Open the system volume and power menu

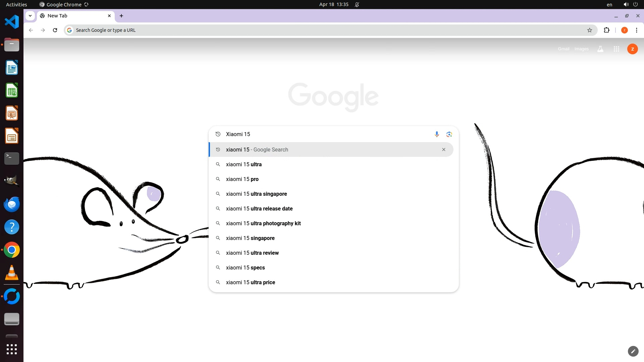(630, 4)
